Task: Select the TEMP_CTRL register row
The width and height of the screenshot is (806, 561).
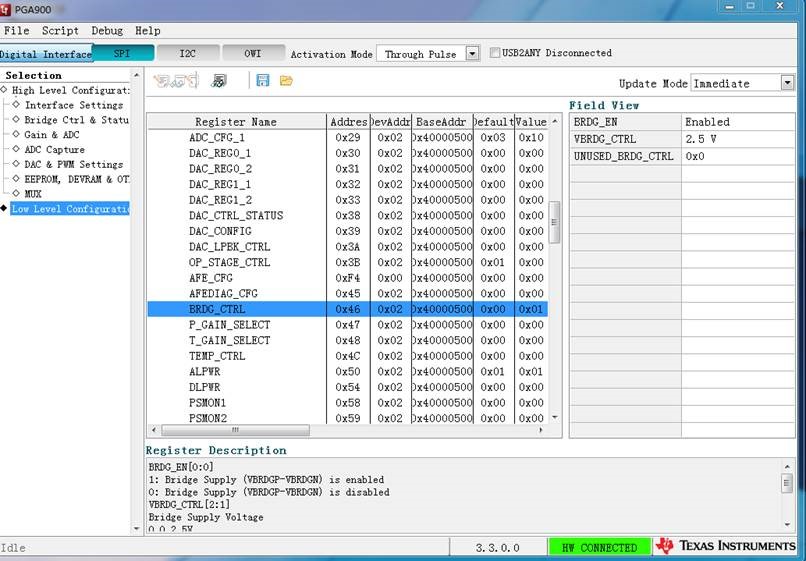Action: pos(347,356)
